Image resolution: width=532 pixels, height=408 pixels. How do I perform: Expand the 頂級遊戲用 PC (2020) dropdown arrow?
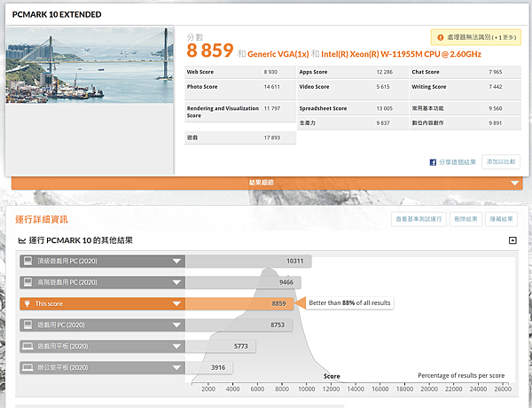click(176, 261)
